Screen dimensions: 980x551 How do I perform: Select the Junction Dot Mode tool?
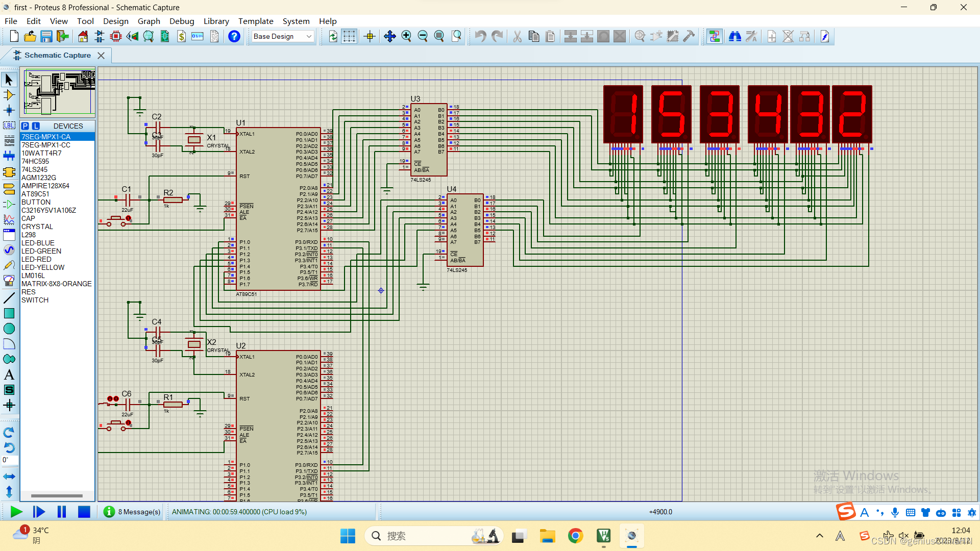9,110
